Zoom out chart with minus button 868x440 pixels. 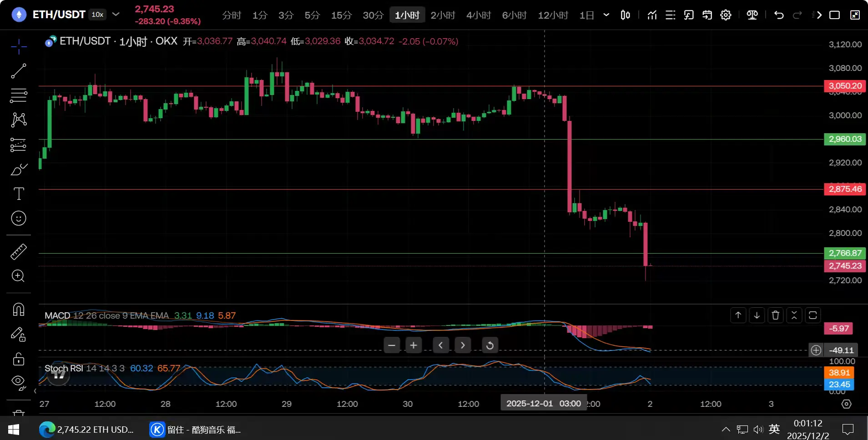(391, 345)
